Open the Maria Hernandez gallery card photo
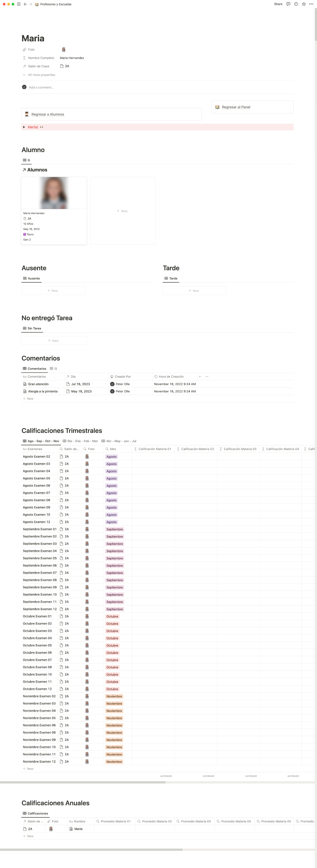Screen dimensions: 317x868 coord(54,193)
